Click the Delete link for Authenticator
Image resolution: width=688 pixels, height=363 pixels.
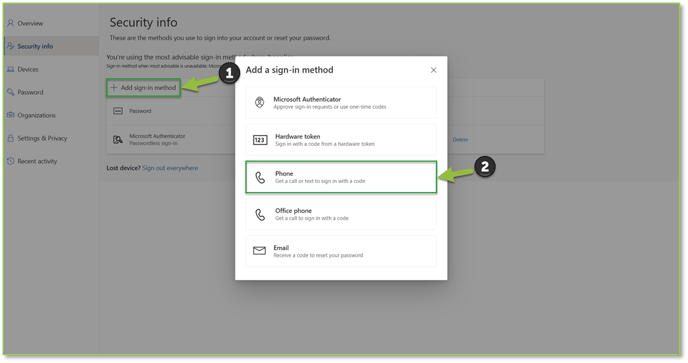pyautogui.click(x=460, y=140)
